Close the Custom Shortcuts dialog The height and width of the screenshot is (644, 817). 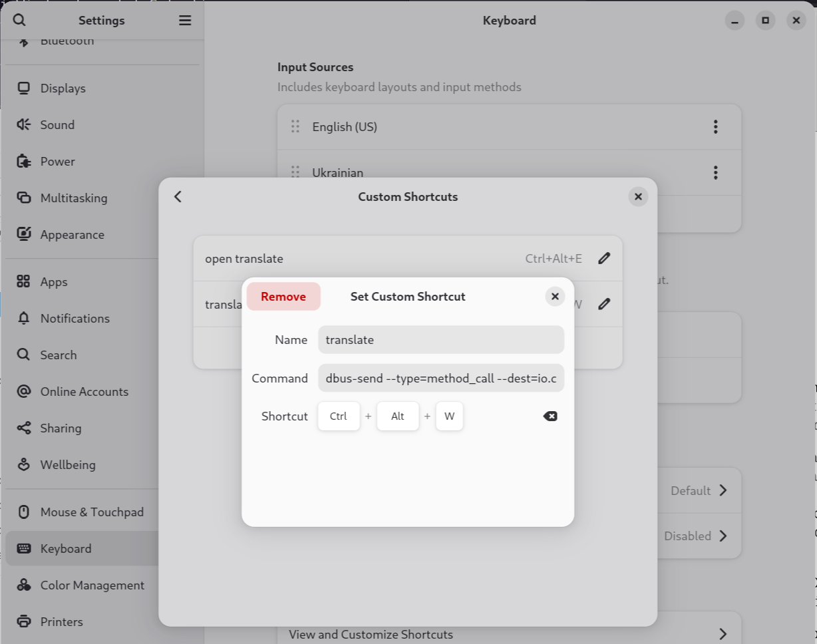(637, 197)
